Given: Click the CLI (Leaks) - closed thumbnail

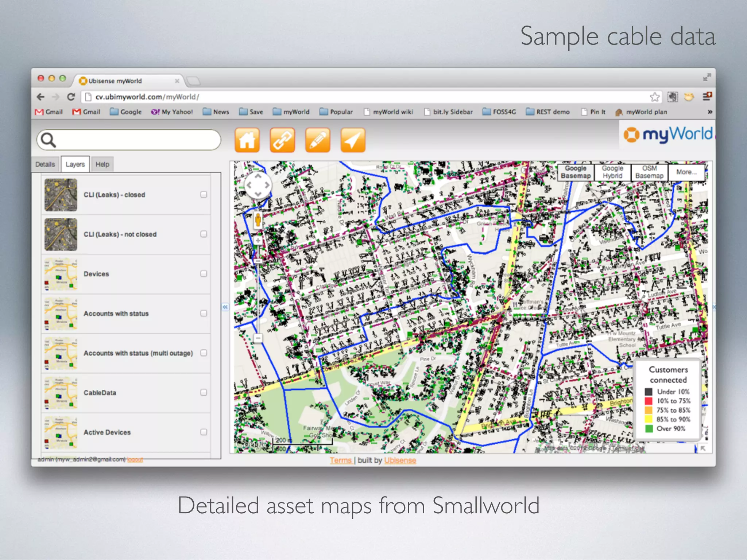Looking at the screenshot, I should pos(61,195).
